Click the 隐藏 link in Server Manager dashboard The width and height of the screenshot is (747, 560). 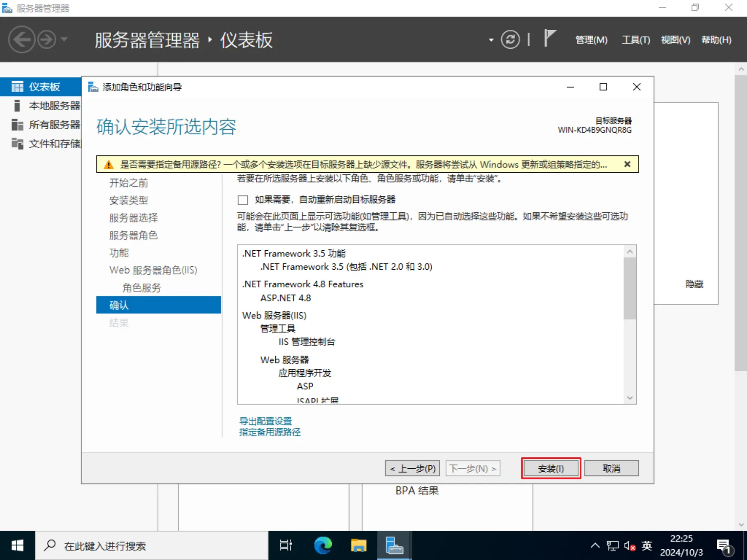click(695, 284)
